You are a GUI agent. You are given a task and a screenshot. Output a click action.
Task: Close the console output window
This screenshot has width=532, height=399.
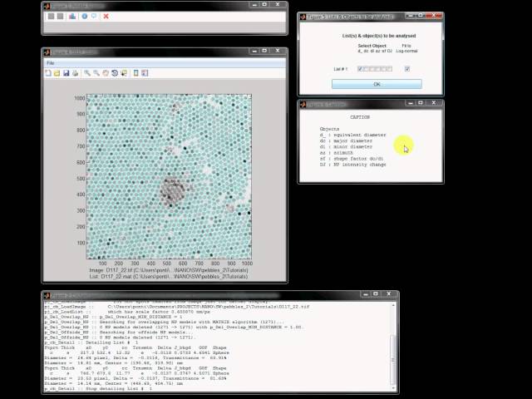[x=388, y=293]
